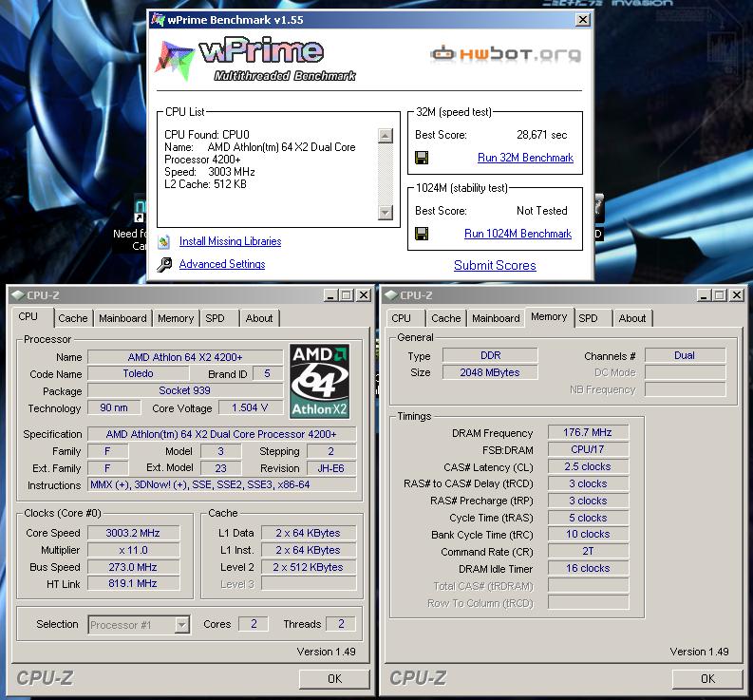Open Advanced Settings link
The height and width of the screenshot is (700, 753).
tap(222, 264)
